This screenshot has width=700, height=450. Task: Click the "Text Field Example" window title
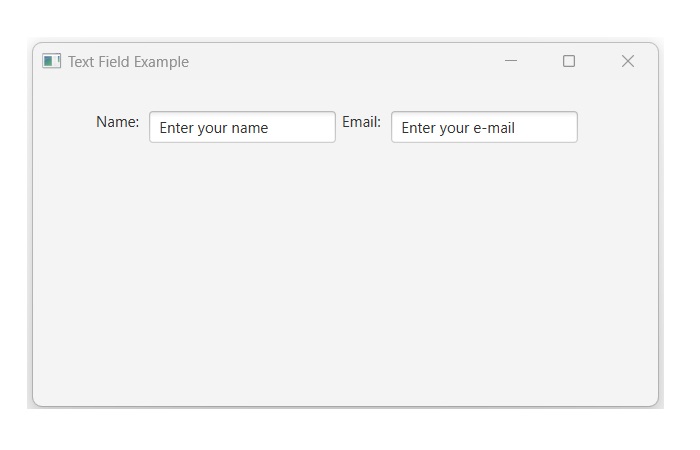[x=128, y=62]
